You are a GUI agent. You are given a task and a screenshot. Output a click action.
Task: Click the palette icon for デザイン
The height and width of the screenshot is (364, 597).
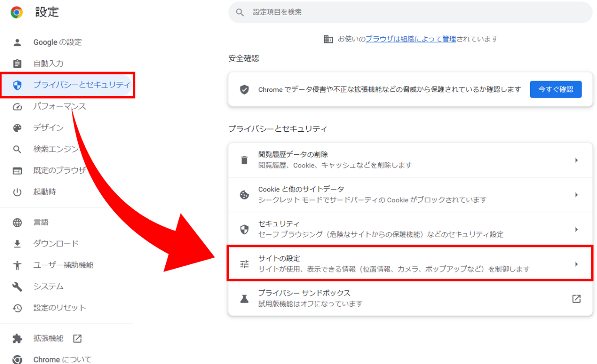pyautogui.click(x=17, y=128)
